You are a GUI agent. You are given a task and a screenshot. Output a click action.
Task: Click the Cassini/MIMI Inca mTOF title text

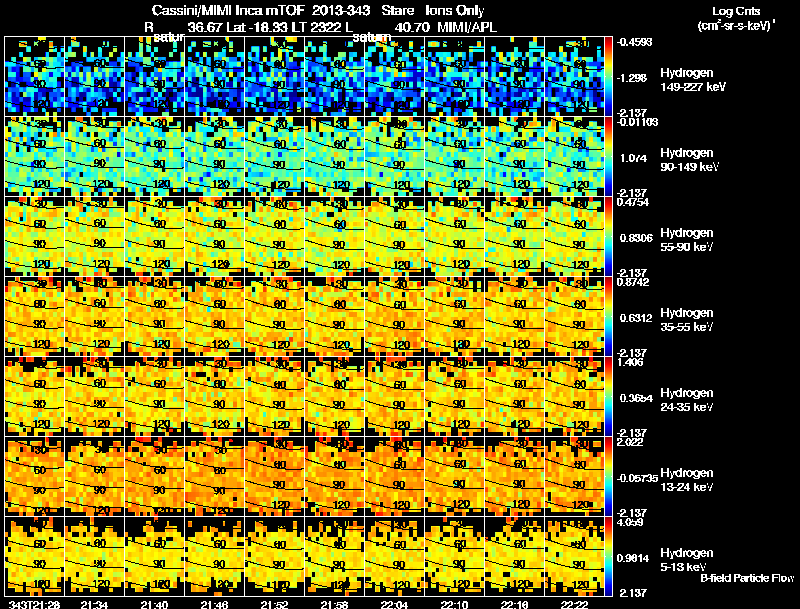pyautogui.click(x=228, y=10)
